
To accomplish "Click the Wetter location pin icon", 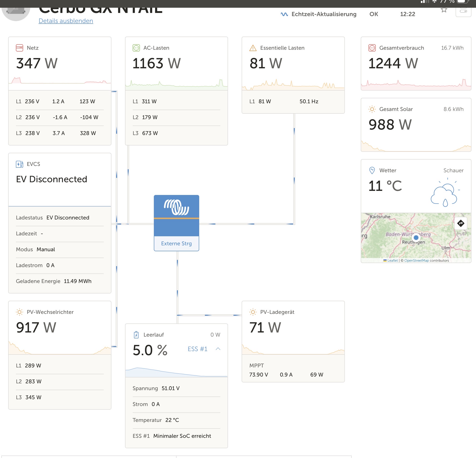I will (x=372, y=170).
